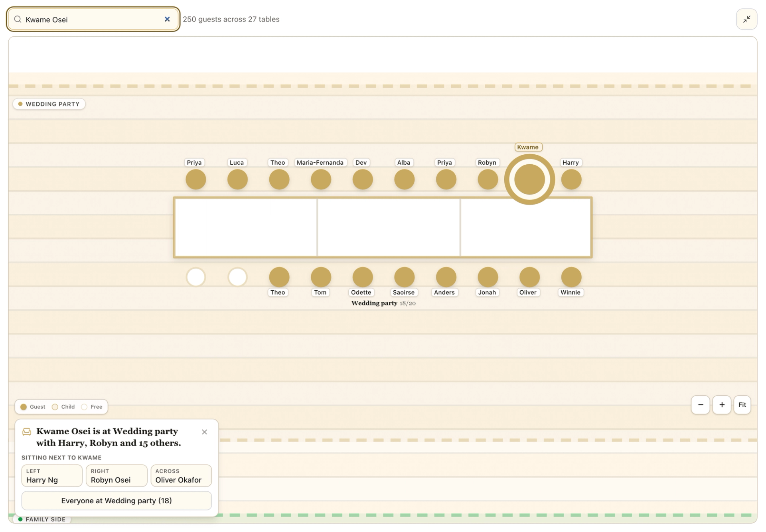Select the first free seat on bottom row
The height and width of the screenshot is (532, 766).
[x=195, y=277]
